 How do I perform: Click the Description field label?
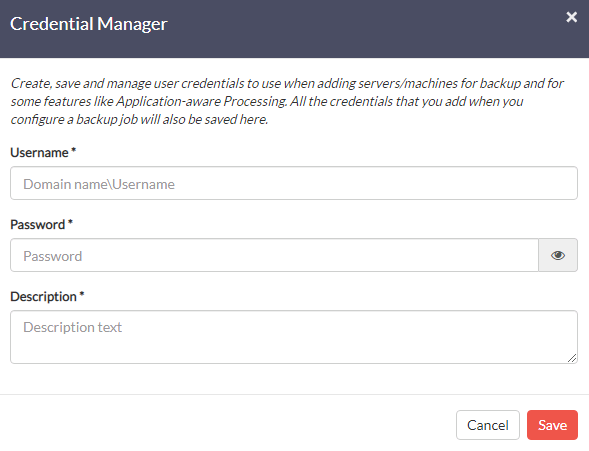tap(44, 297)
